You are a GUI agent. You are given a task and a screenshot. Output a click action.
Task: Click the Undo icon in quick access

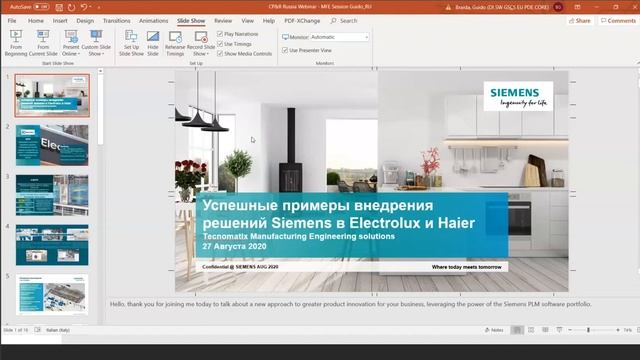(84, 7)
